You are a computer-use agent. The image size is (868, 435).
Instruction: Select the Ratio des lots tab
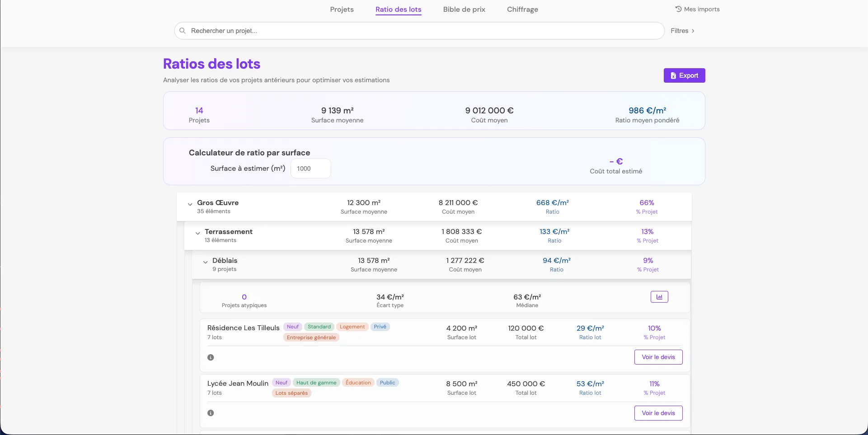click(398, 9)
